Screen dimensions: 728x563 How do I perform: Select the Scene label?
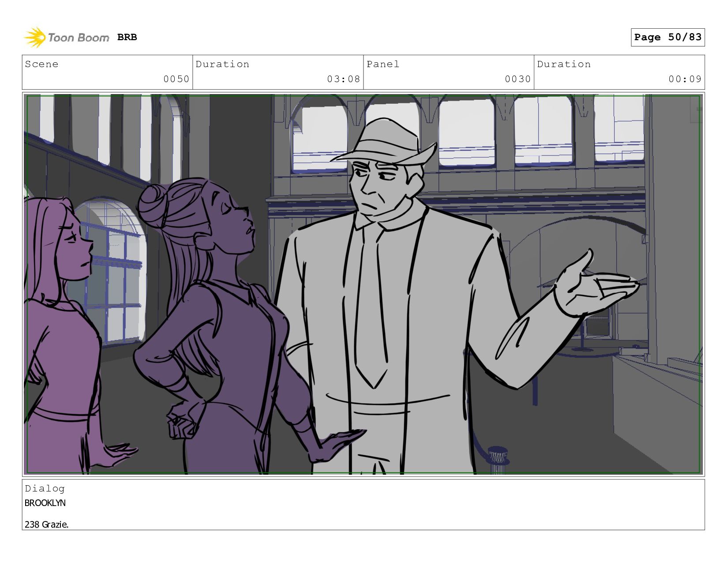click(41, 64)
